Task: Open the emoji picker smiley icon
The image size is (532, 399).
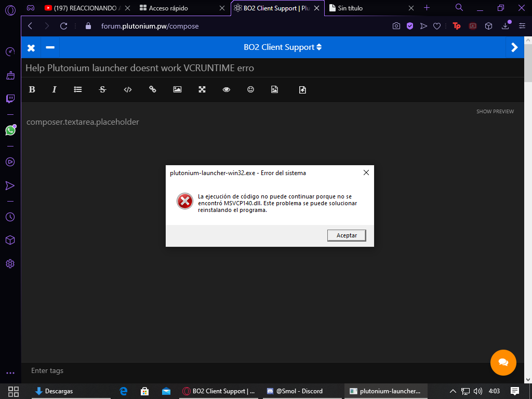Action: [251, 89]
